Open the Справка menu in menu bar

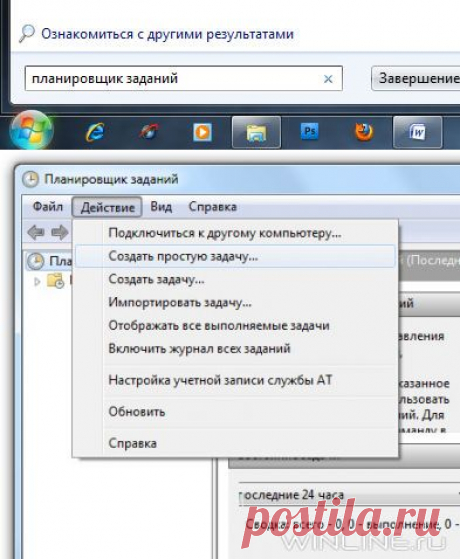pyautogui.click(x=213, y=207)
